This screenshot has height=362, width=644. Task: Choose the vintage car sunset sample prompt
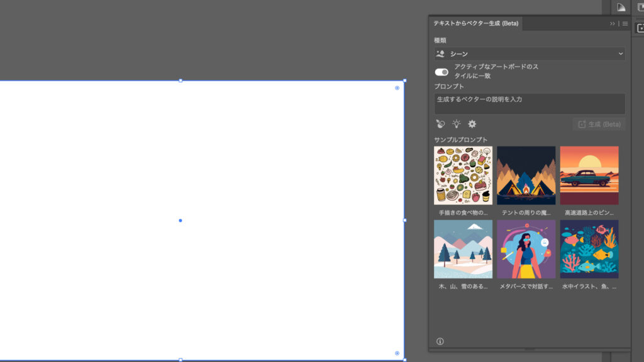click(x=589, y=175)
